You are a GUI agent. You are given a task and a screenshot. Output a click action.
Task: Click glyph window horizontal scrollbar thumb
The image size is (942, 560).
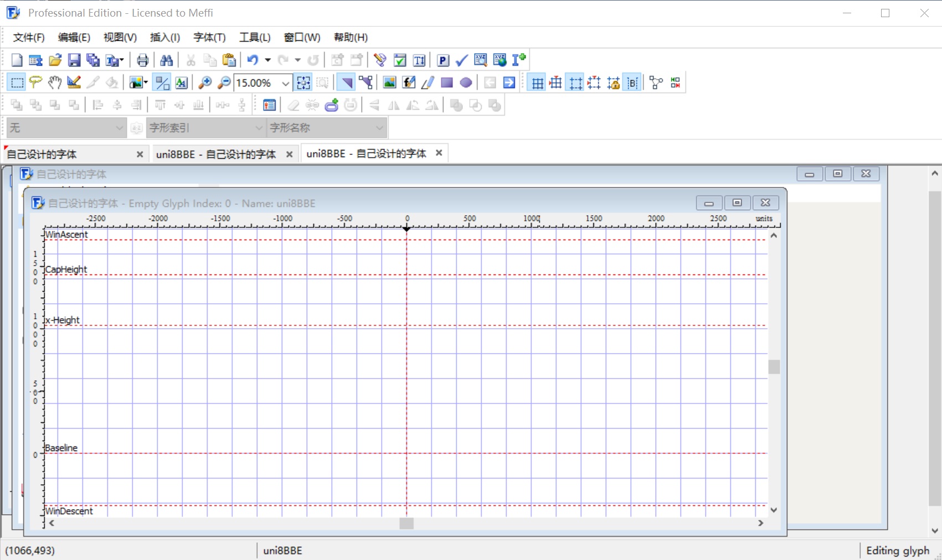pyautogui.click(x=406, y=523)
